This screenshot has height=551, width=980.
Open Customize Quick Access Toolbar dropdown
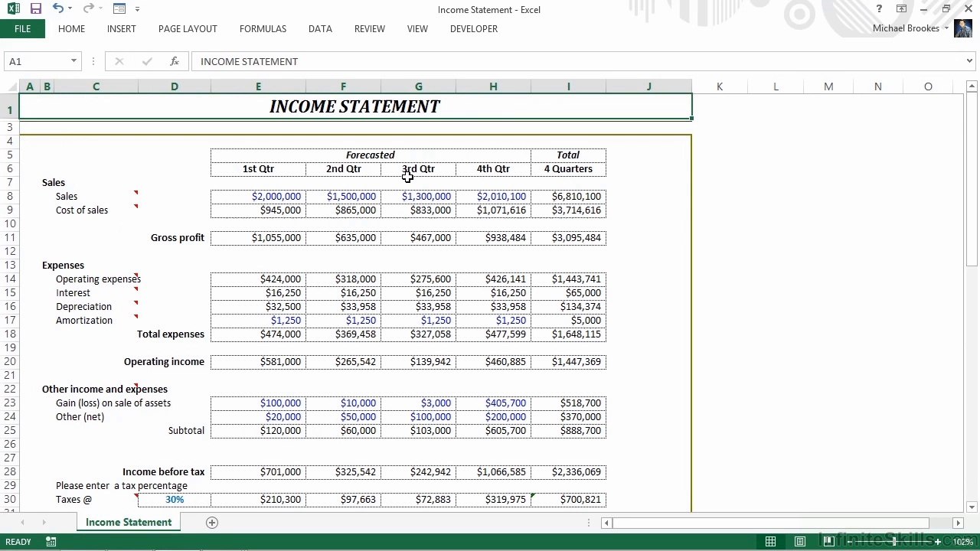click(x=137, y=9)
